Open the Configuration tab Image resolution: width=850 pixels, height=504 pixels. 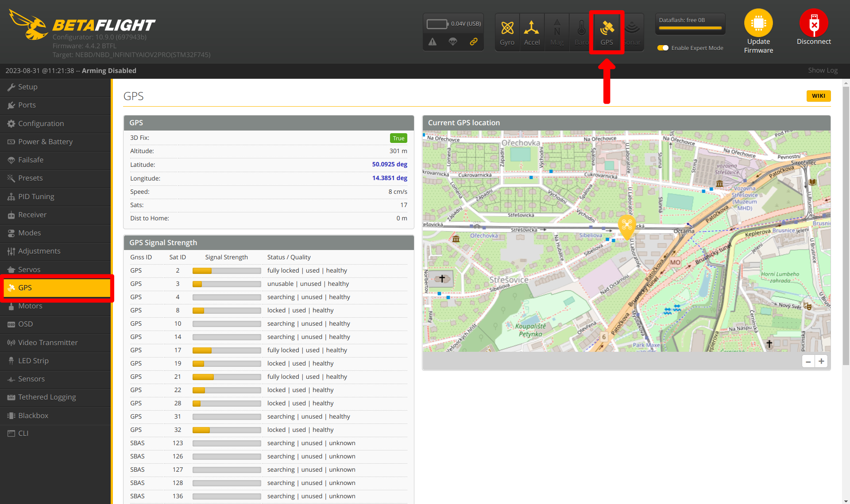click(x=55, y=123)
